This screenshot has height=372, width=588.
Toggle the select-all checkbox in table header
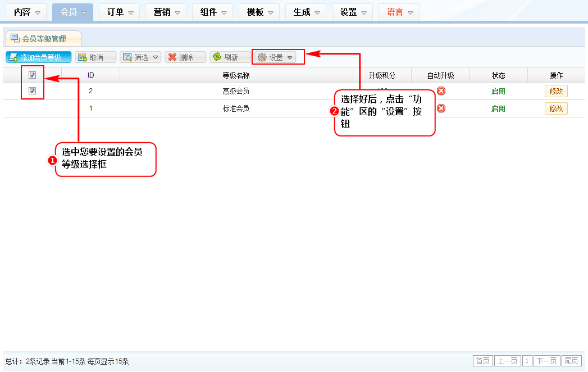[x=33, y=75]
